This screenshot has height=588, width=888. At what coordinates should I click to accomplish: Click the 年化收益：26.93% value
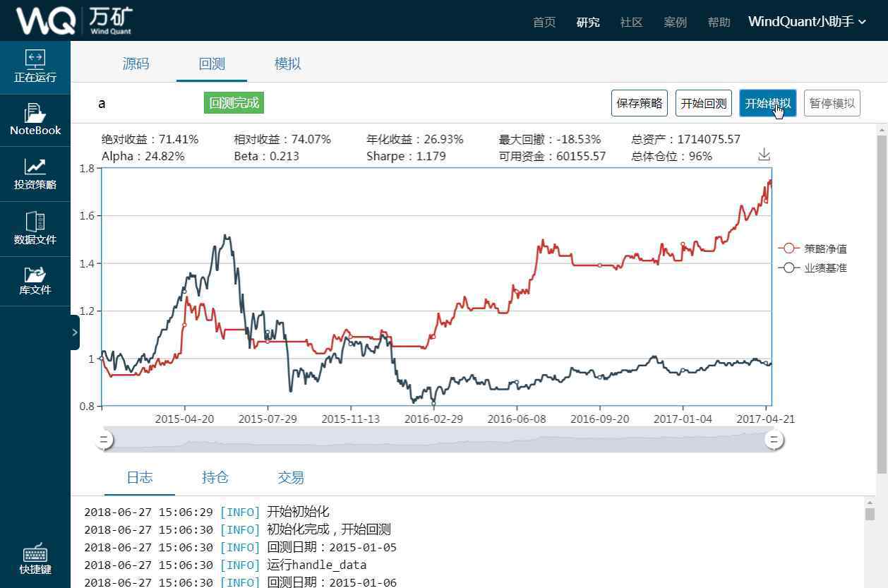point(415,139)
